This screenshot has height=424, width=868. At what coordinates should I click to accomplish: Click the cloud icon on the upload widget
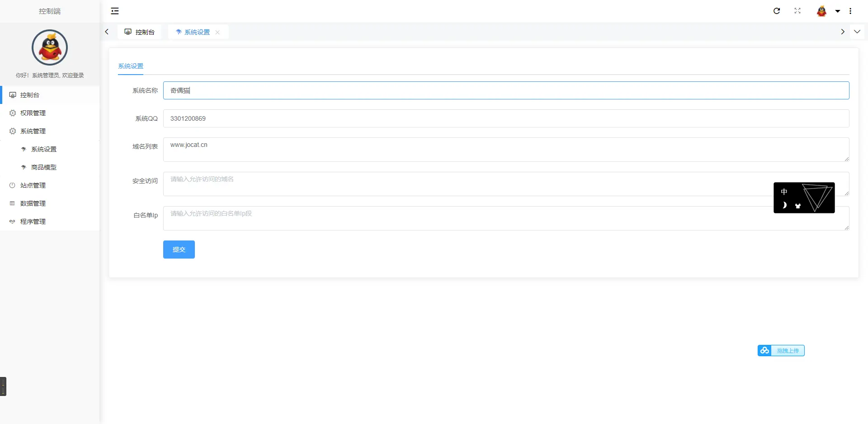pos(764,351)
